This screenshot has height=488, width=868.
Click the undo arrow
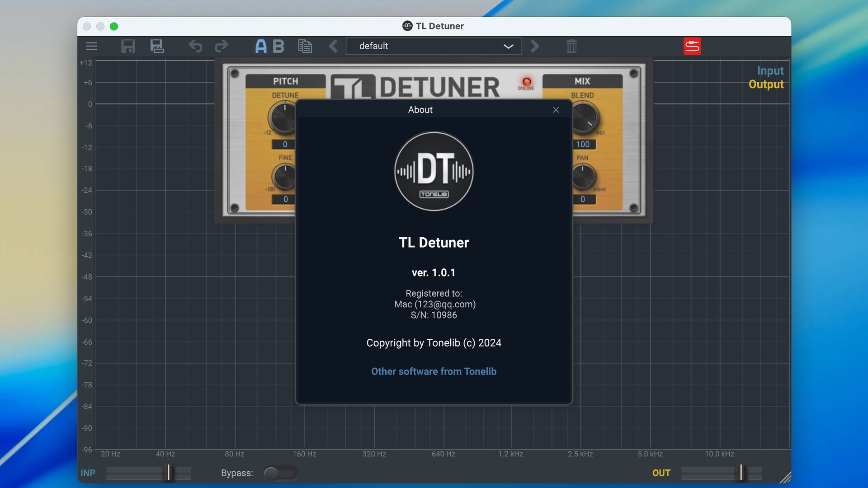(x=195, y=46)
